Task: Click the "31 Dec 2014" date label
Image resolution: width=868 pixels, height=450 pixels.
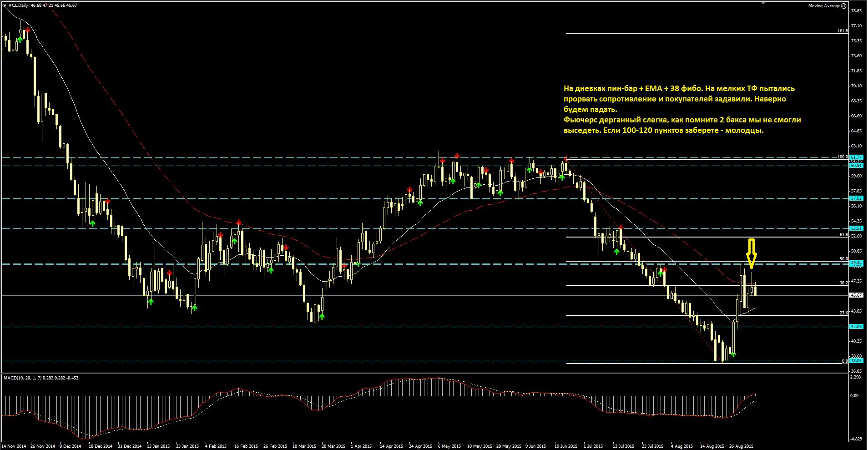Action: (130, 446)
